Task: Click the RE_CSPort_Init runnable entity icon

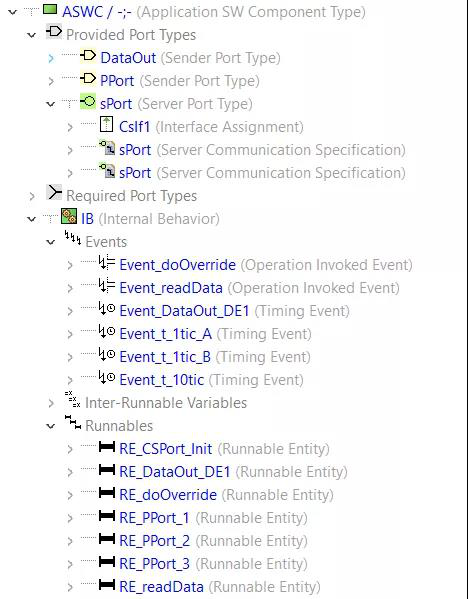Action: pyautogui.click(x=107, y=447)
